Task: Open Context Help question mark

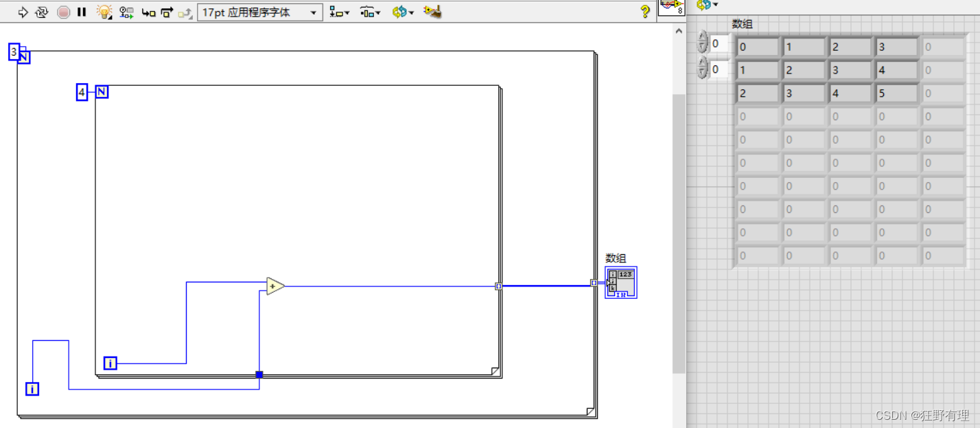Action: click(x=645, y=12)
